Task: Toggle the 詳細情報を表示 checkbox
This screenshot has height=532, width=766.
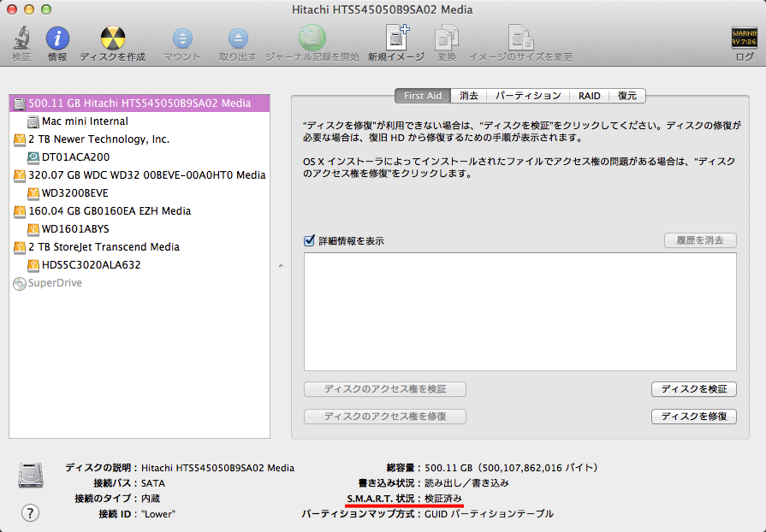Action: point(309,240)
